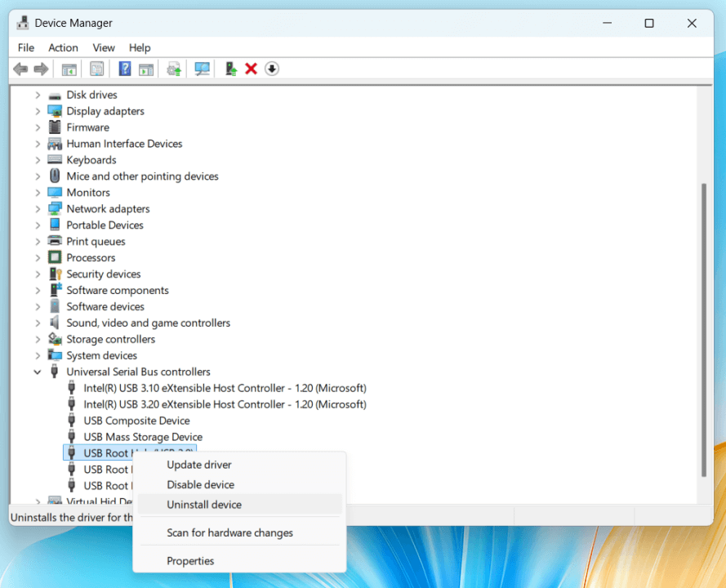The height and width of the screenshot is (588, 726).
Task: Open Properties from the context menu
Action: point(191,561)
